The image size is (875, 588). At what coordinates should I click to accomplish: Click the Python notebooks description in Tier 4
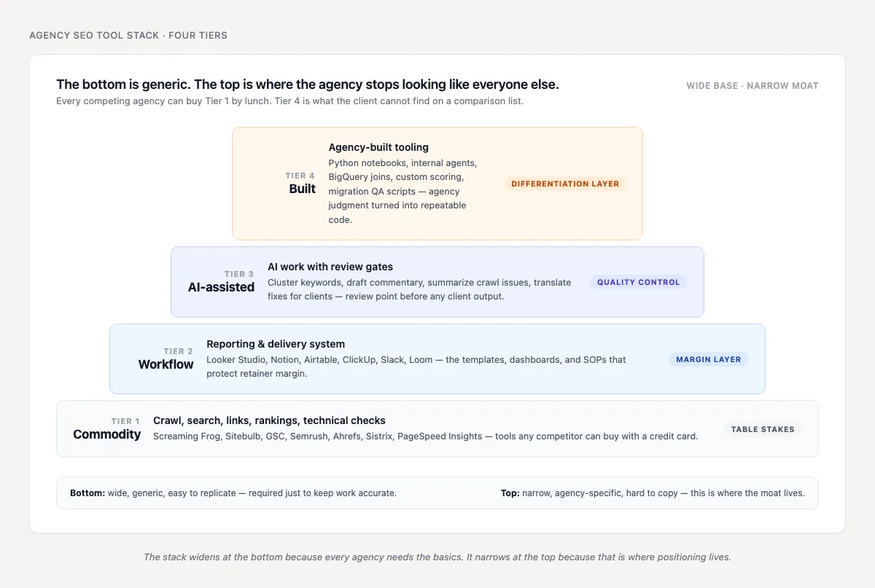pos(403,191)
